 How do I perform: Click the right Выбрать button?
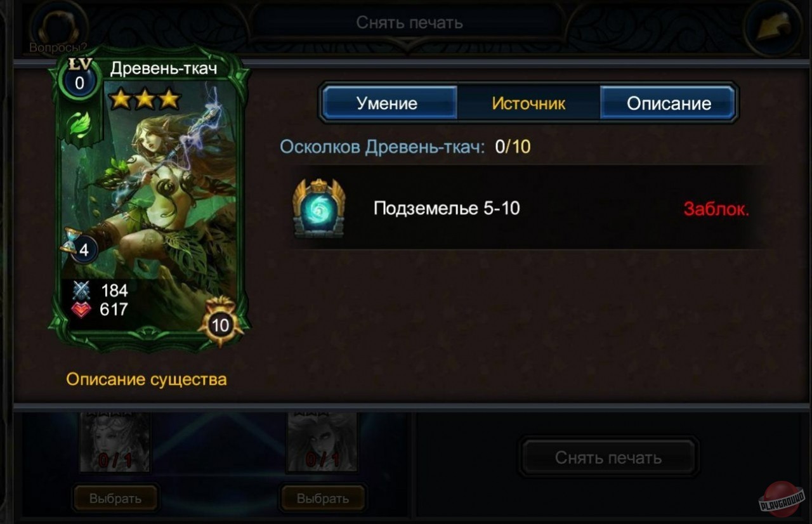coord(323,498)
